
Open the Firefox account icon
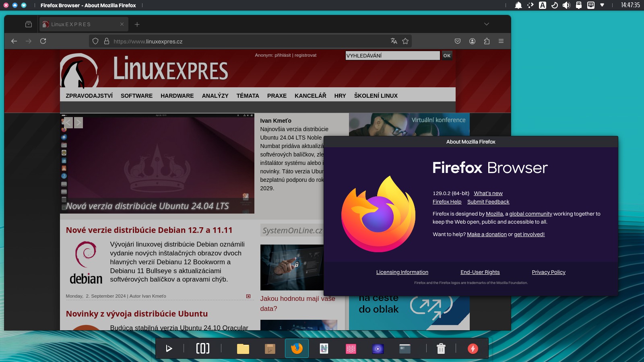pyautogui.click(x=472, y=41)
